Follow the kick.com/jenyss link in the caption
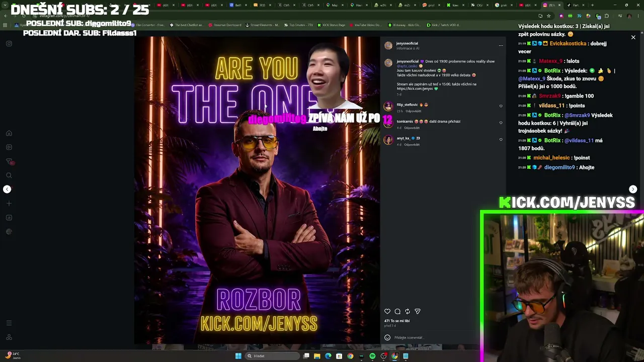Viewport: 644px width, 362px height. (x=414, y=89)
